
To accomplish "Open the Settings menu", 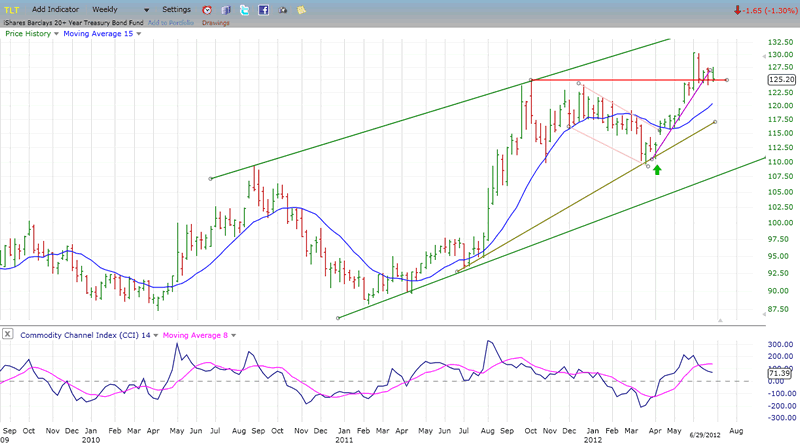I will 175,9.
